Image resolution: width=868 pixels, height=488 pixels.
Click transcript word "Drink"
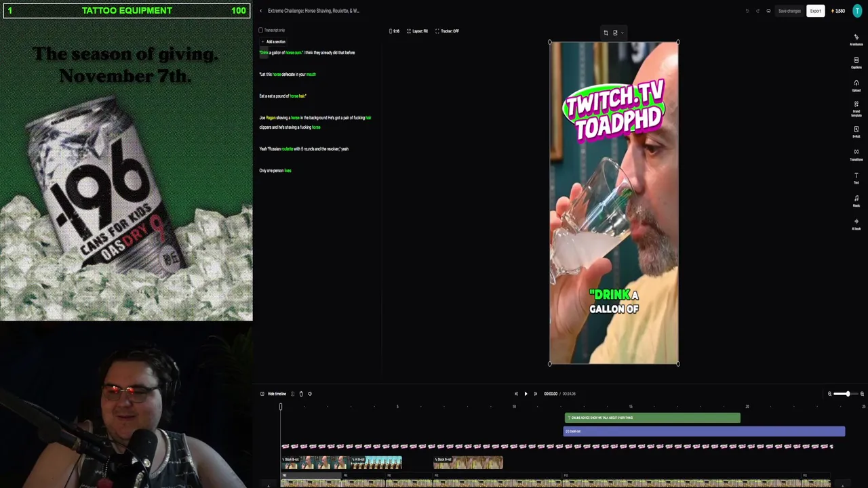pyautogui.click(x=264, y=53)
